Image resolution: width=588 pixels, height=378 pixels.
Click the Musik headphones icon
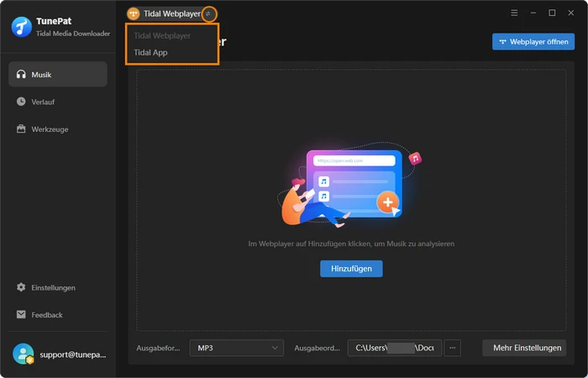[21, 74]
